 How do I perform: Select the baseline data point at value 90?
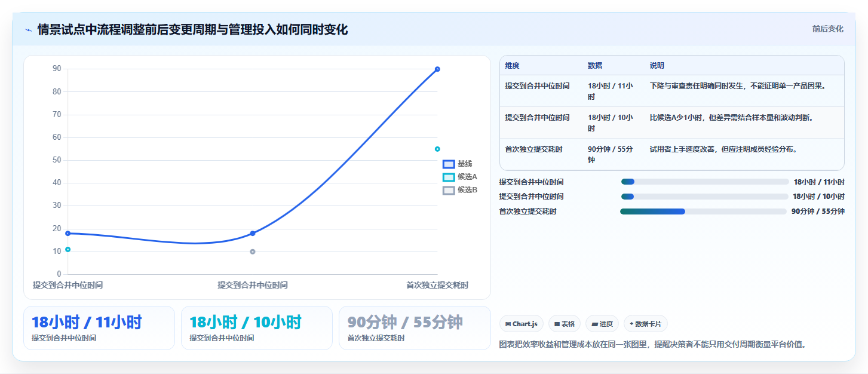(437, 69)
